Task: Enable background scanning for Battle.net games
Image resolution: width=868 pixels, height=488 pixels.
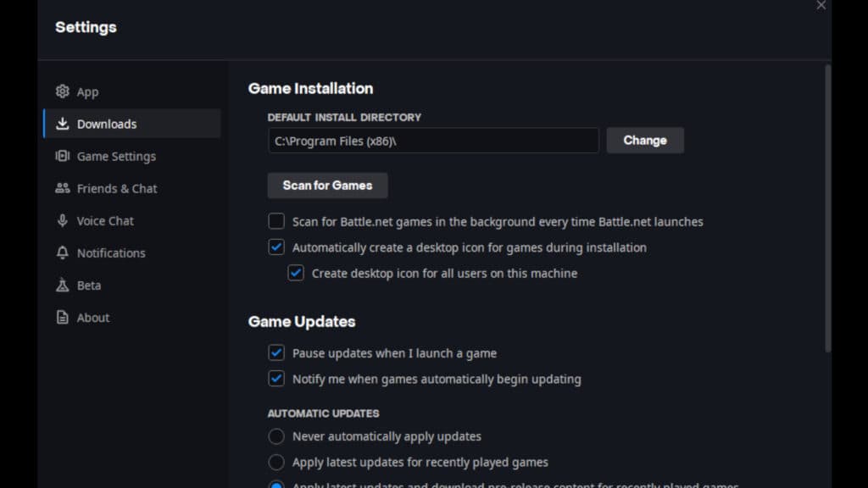Action: (x=275, y=221)
